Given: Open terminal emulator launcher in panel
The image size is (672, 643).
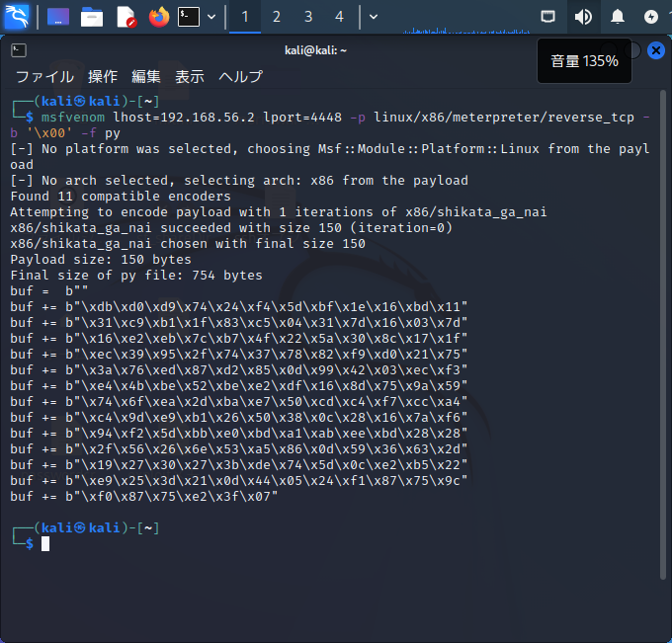Looking at the screenshot, I should pos(189,17).
